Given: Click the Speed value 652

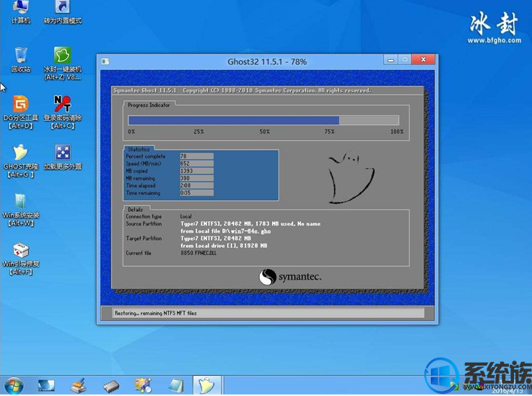Looking at the screenshot, I should click(x=196, y=163).
